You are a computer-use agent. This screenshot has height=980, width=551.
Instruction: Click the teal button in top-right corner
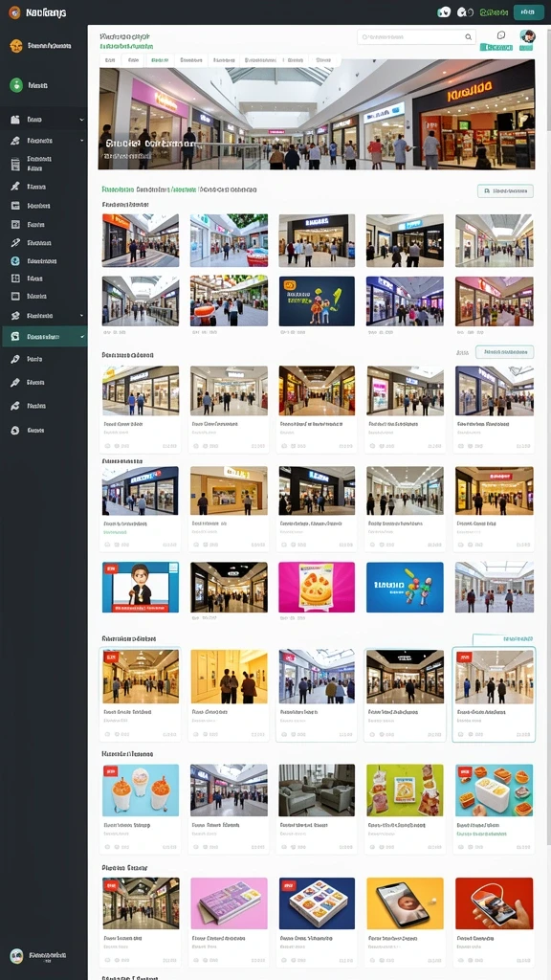(x=528, y=11)
